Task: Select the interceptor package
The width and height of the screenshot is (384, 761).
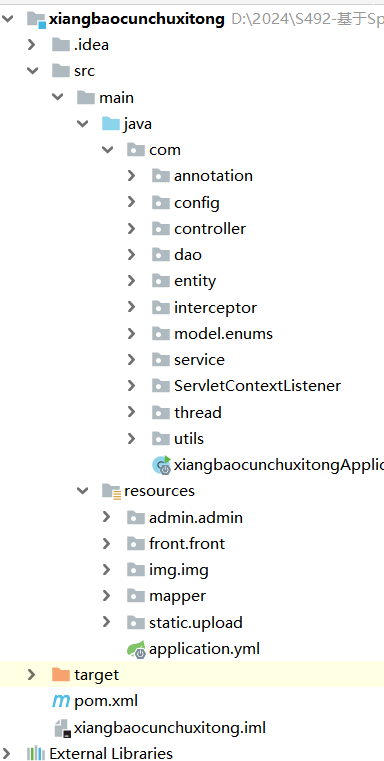Action: click(x=215, y=307)
